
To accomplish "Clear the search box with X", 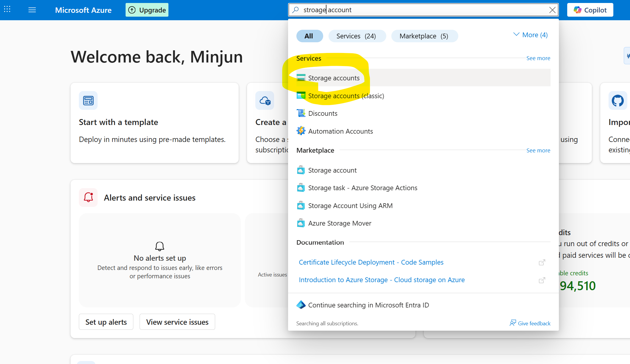I will coord(552,10).
